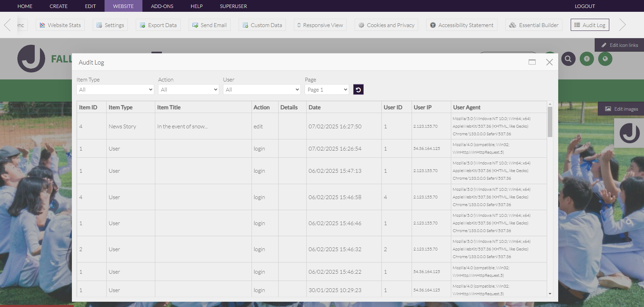Maximize the Audit Log dialog
The height and width of the screenshot is (307, 644).
click(532, 62)
